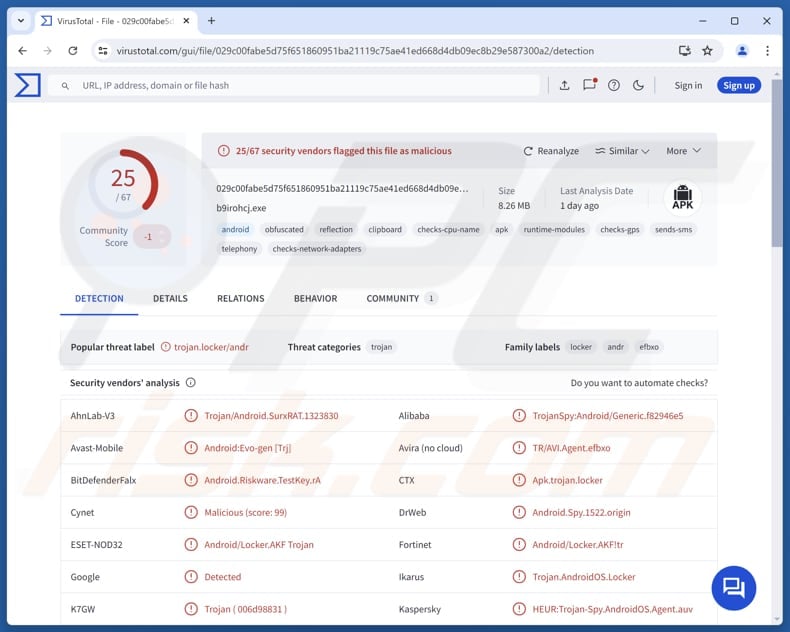Open the chat bubble floating button
The height and width of the screenshot is (632, 790).
734,588
